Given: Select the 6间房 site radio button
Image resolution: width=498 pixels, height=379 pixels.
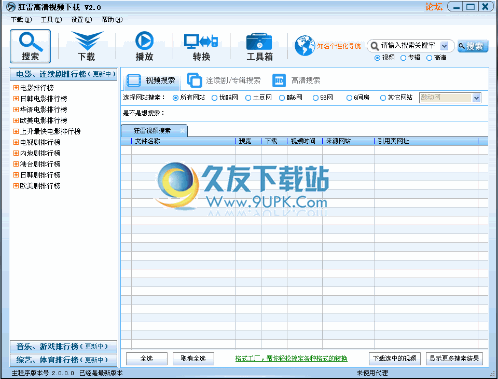Looking at the screenshot, I should 349,98.
